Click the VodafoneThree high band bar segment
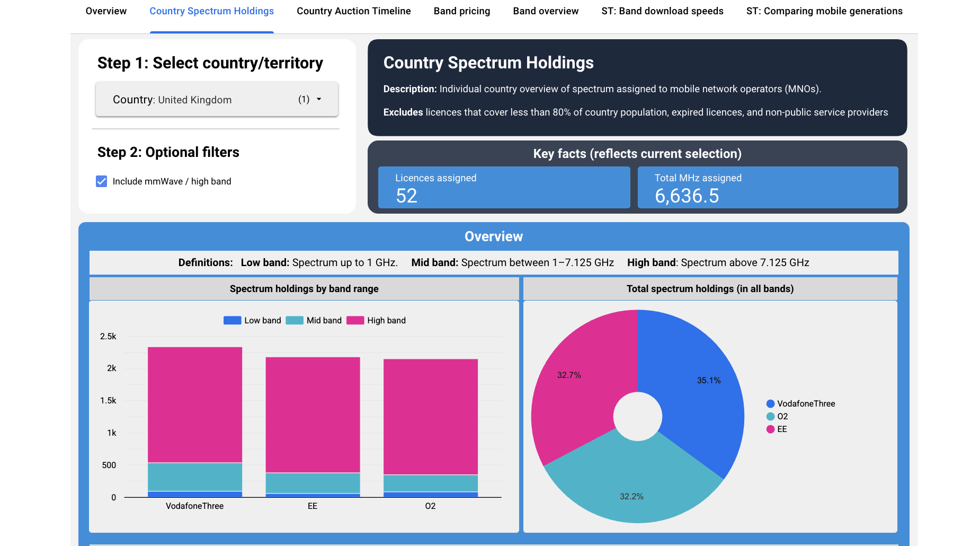Screen dimensions: 980x546 (195, 404)
